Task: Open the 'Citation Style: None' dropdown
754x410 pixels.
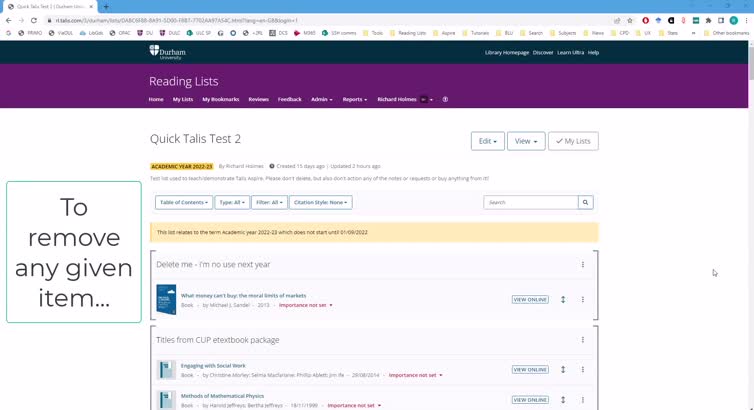Action: click(320, 202)
